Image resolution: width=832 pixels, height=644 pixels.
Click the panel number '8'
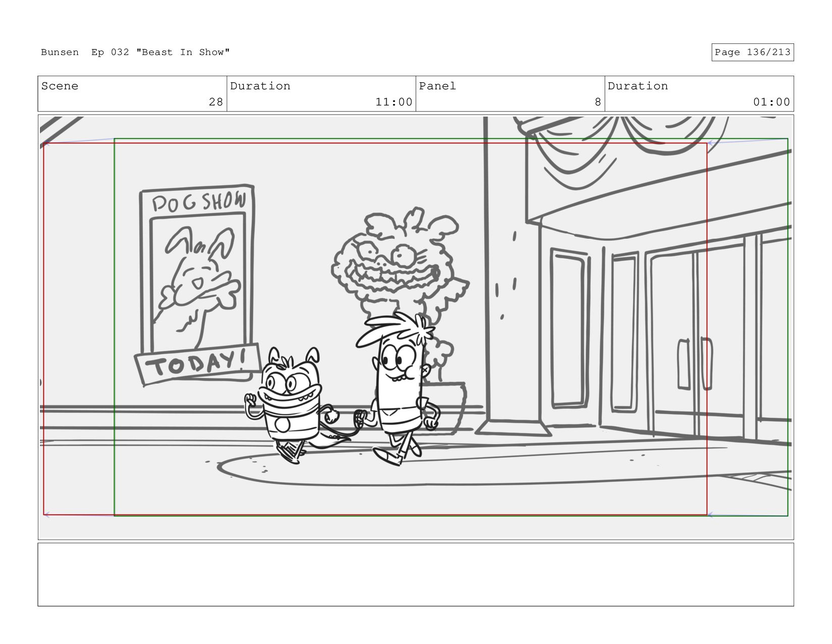click(x=598, y=102)
